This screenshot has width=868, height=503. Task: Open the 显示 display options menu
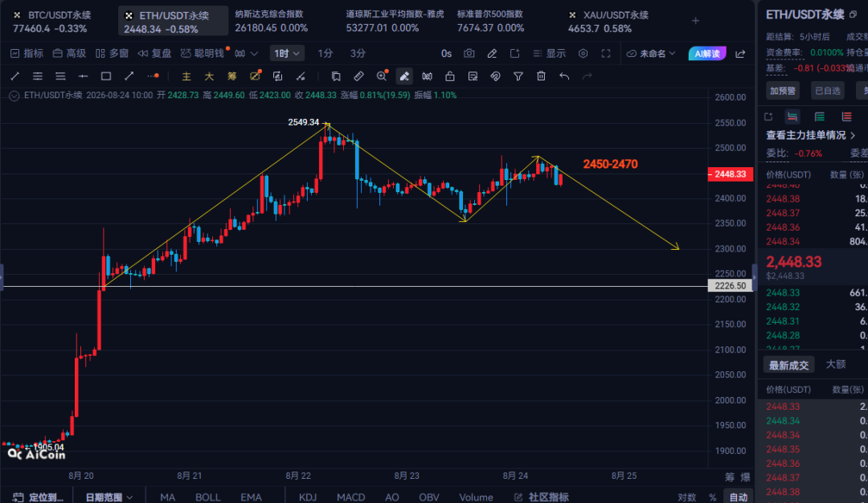[549, 53]
